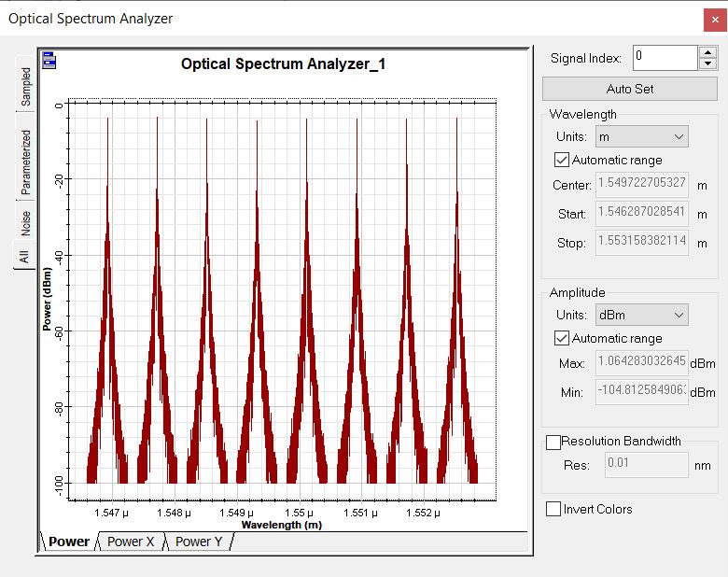Switch to the Power X tab
728x577 pixels.
tap(131, 542)
